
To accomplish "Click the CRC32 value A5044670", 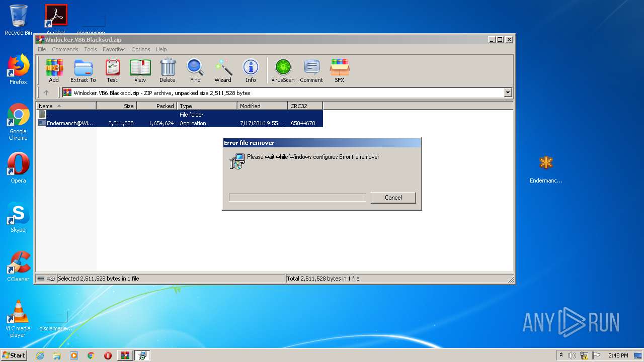I will click(x=303, y=123).
